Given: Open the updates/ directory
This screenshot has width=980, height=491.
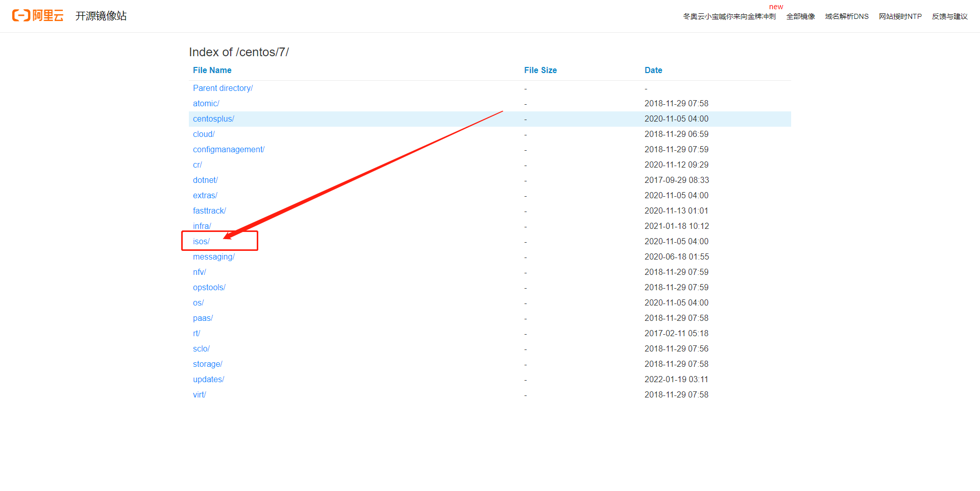Looking at the screenshot, I should coord(209,379).
